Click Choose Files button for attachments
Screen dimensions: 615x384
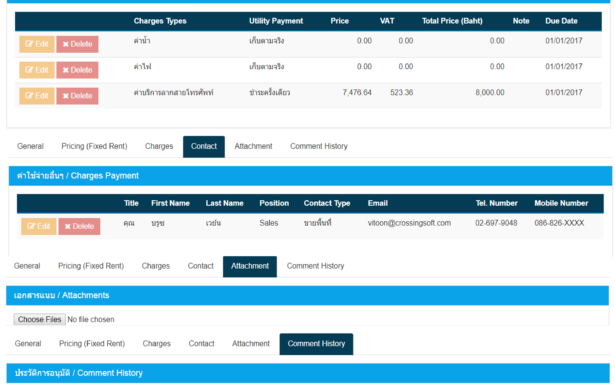click(x=40, y=319)
